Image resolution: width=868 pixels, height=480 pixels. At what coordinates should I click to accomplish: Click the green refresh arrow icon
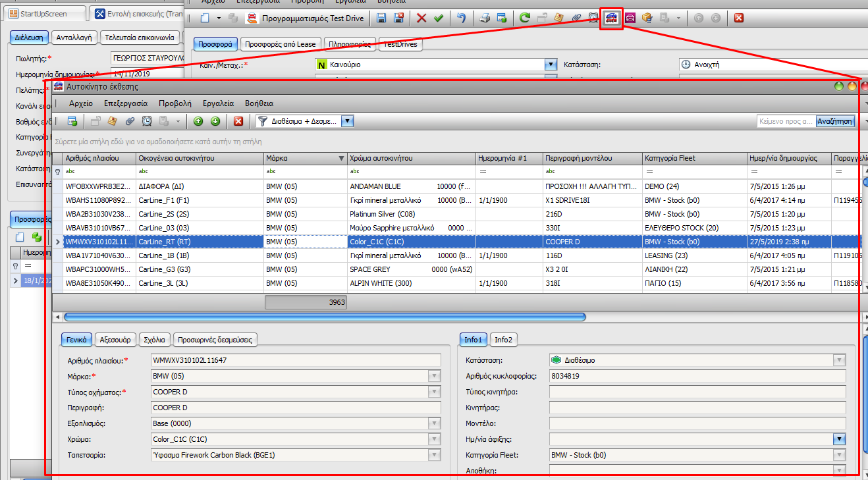pos(525,18)
